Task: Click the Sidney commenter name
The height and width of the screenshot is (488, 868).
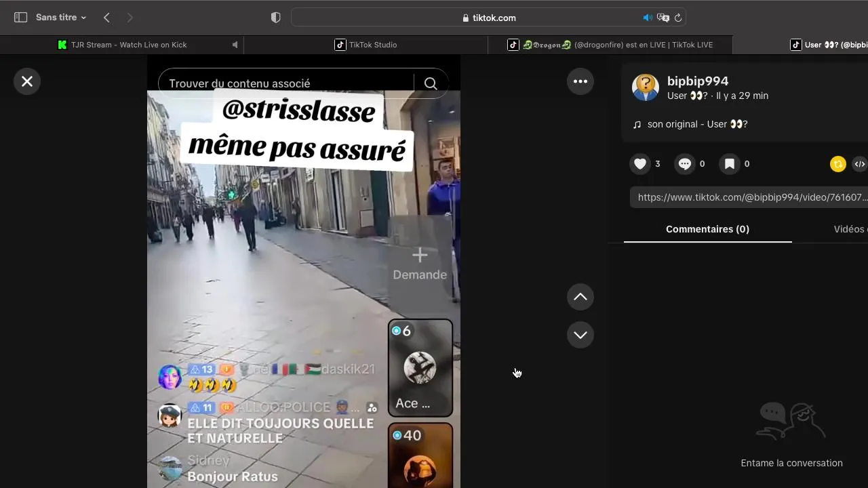Action: [x=208, y=460]
